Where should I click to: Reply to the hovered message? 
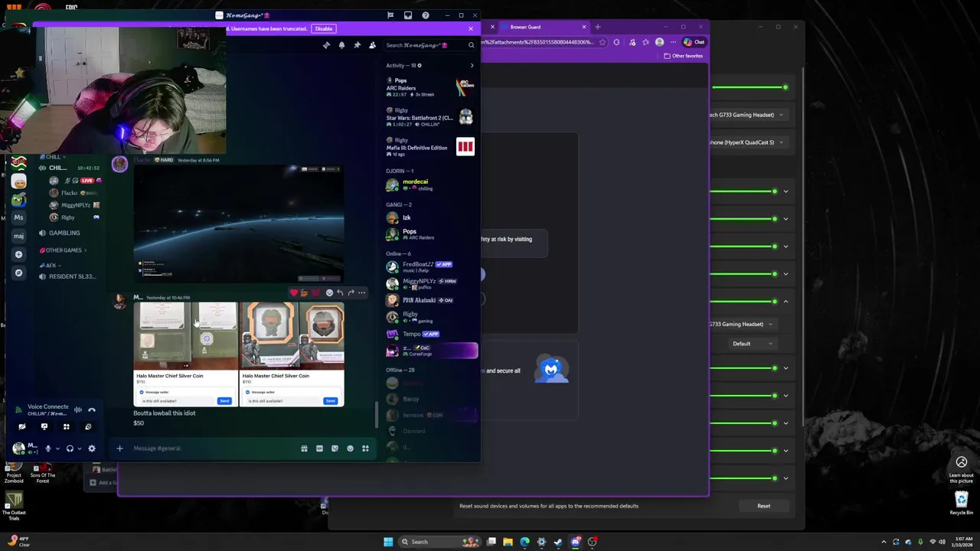pyautogui.click(x=340, y=292)
